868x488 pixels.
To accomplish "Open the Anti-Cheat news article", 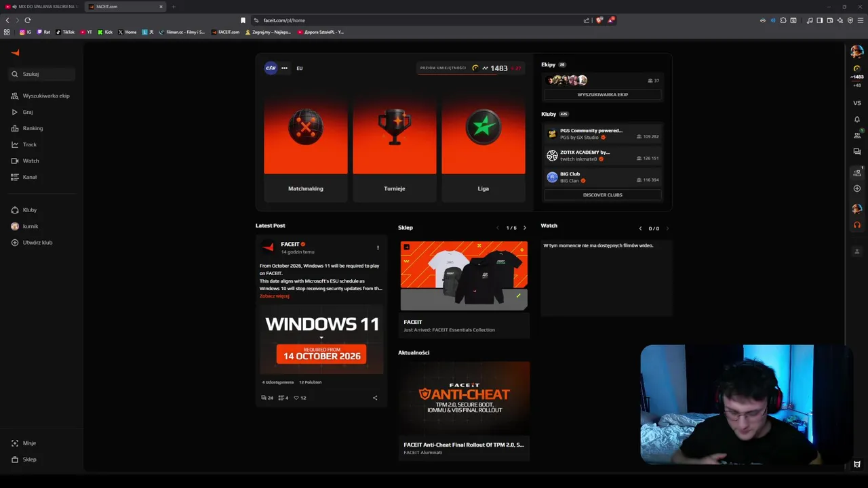I will (464, 411).
